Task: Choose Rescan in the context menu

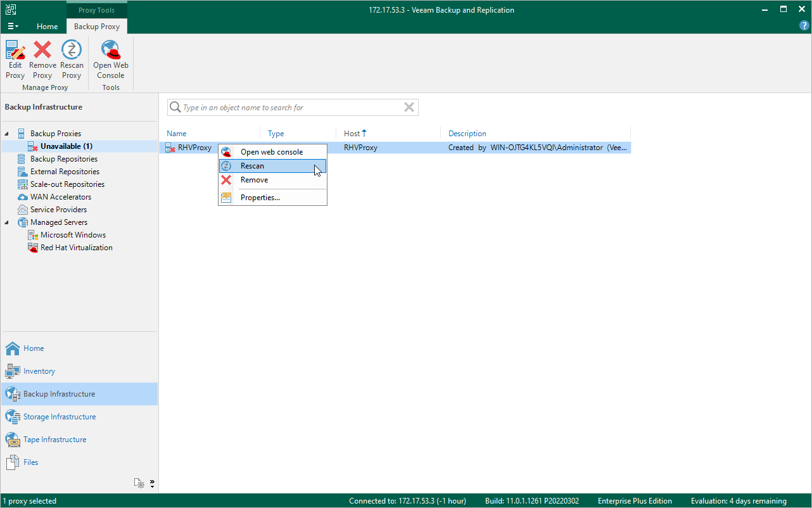Action: tap(272, 166)
